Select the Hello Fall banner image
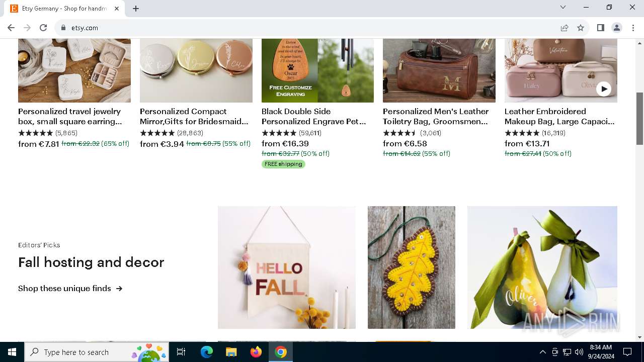Screen dimensions: 644x362 pyautogui.click(x=287, y=267)
